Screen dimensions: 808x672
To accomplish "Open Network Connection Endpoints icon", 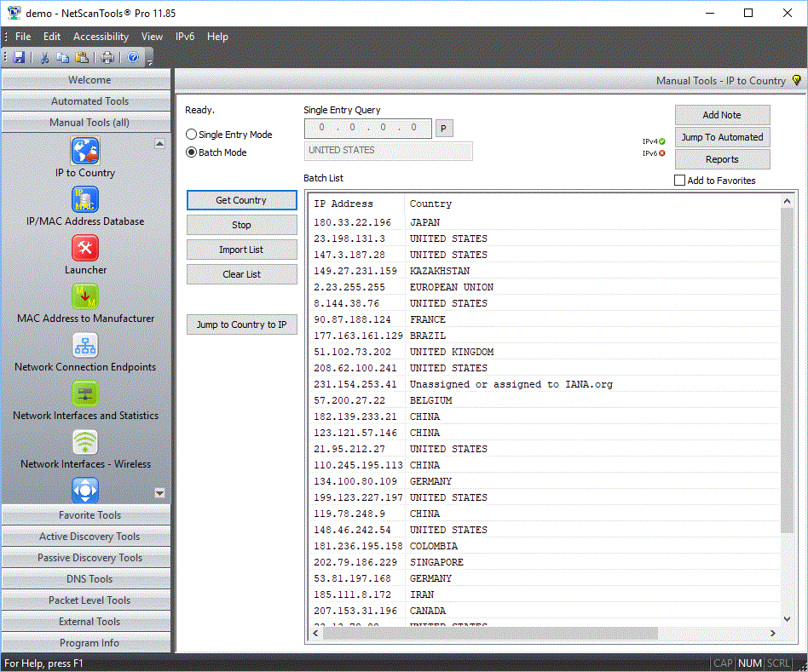I will pos(85,345).
